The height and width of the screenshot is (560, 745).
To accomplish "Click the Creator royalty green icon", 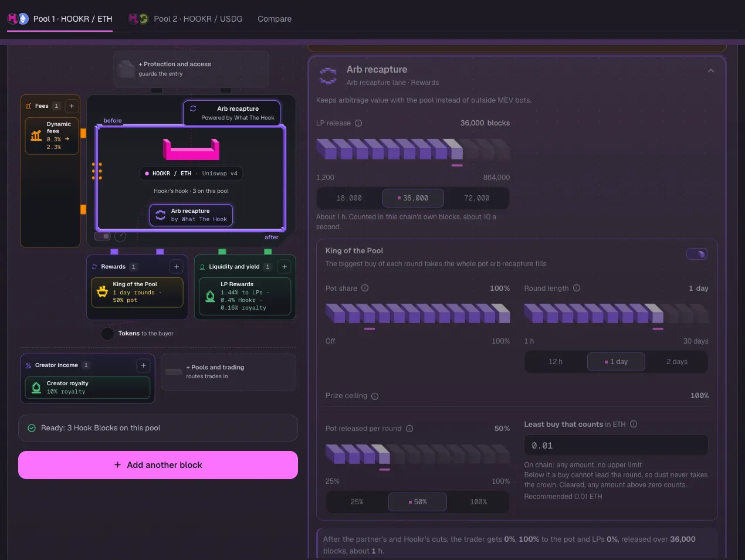I will [x=36, y=387].
